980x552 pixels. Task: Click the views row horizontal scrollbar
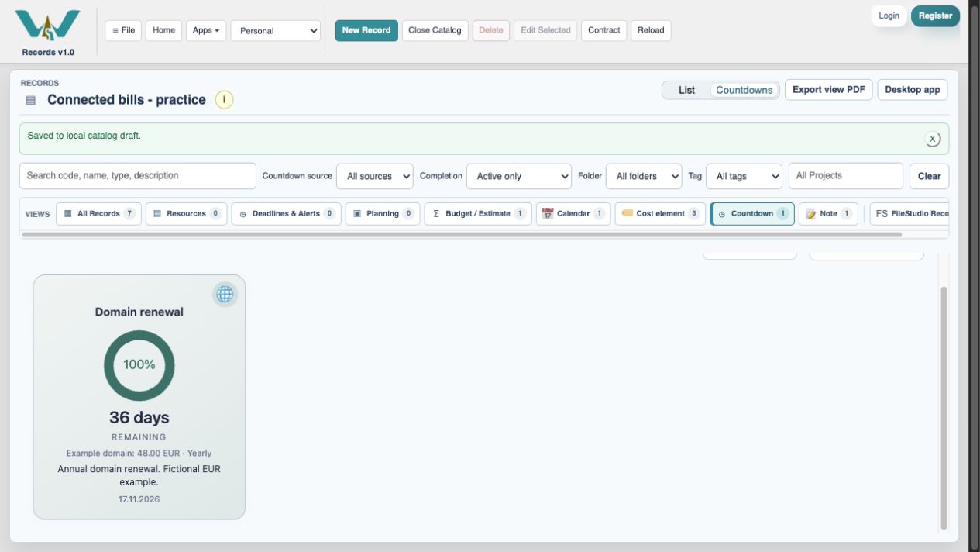click(x=462, y=234)
